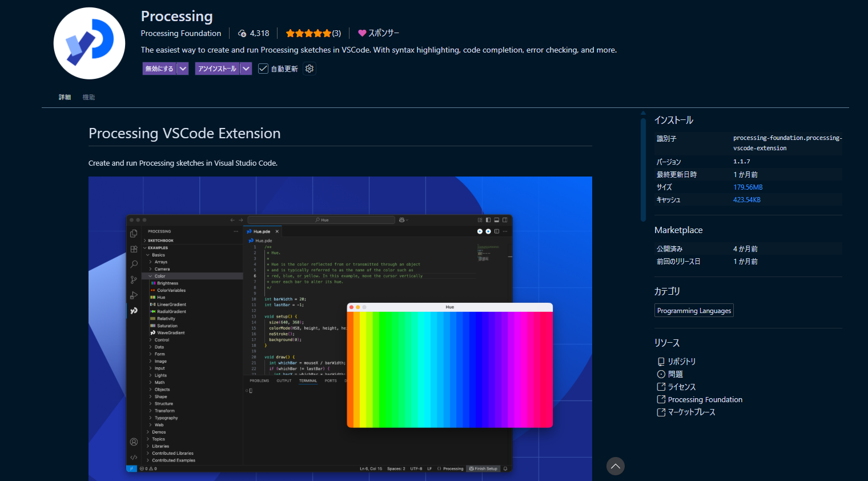Click the Processing extension logo
This screenshot has width=868, height=481.
point(89,43)
